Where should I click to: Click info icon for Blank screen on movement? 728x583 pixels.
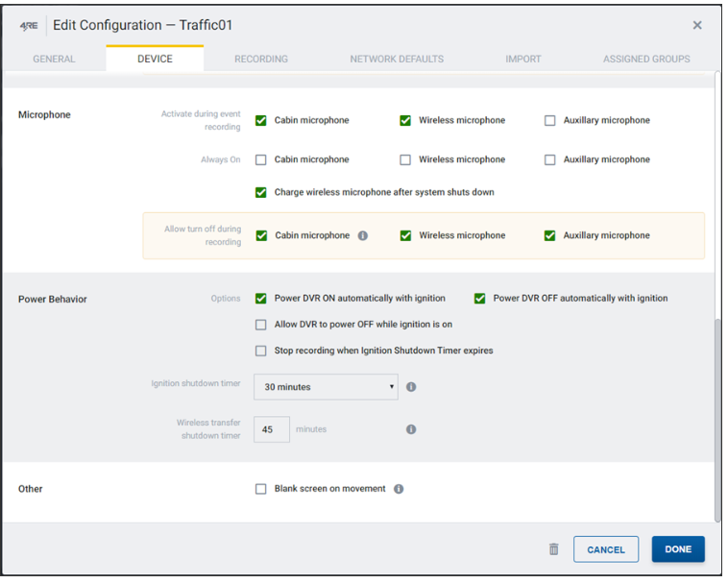click(399, 489)
